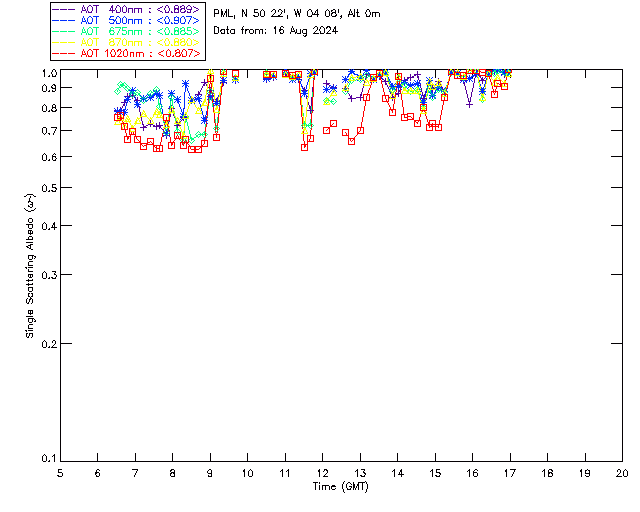Click the x-axis label 18
The width and height of the screenshot is (640, 512).
(547, 473)
